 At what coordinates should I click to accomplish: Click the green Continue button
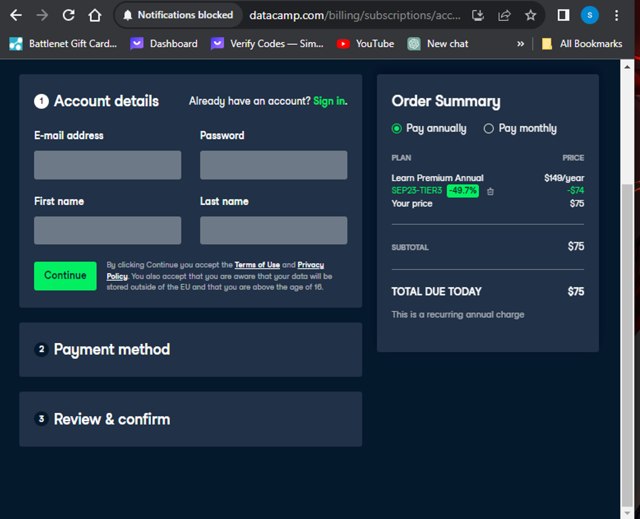(x=65, y=276)
